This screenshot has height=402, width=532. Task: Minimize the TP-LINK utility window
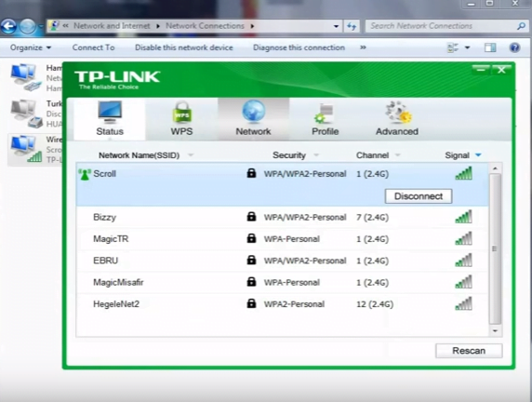(x=481, y=70)
